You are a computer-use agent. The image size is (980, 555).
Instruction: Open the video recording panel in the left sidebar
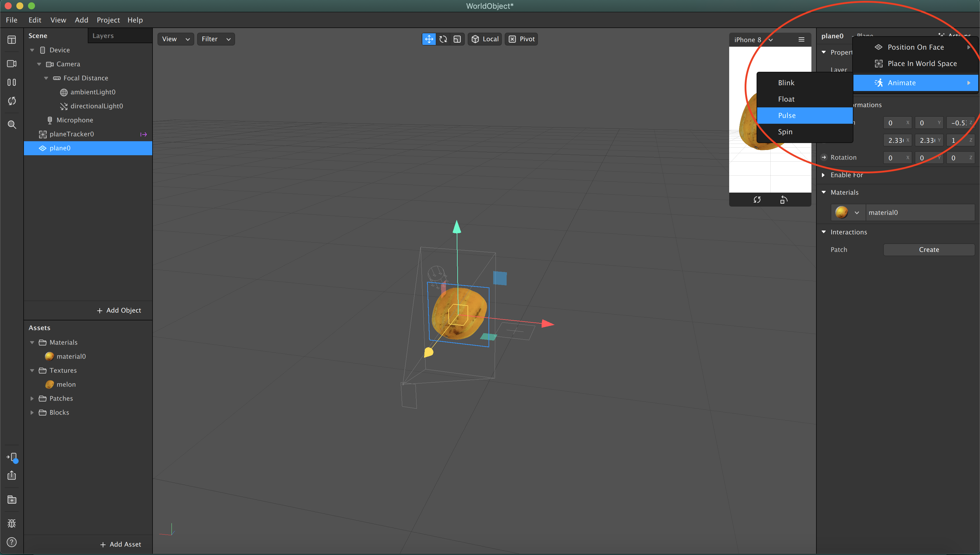tap(12, 64)
